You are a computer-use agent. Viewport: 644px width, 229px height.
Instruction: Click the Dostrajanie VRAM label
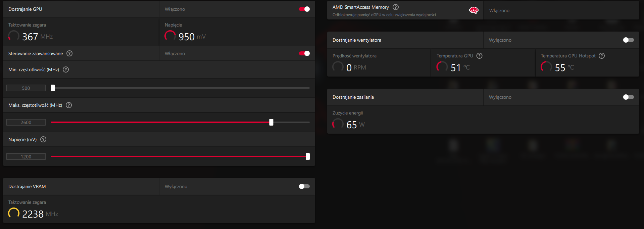pyautogui.click(x=27, y=186)
